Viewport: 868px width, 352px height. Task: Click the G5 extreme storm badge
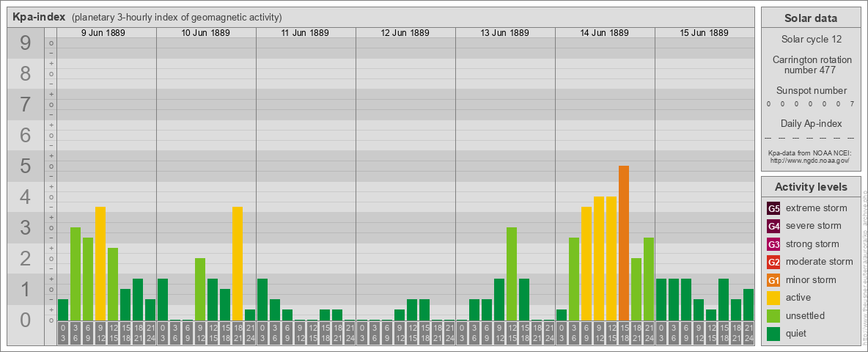773,208
